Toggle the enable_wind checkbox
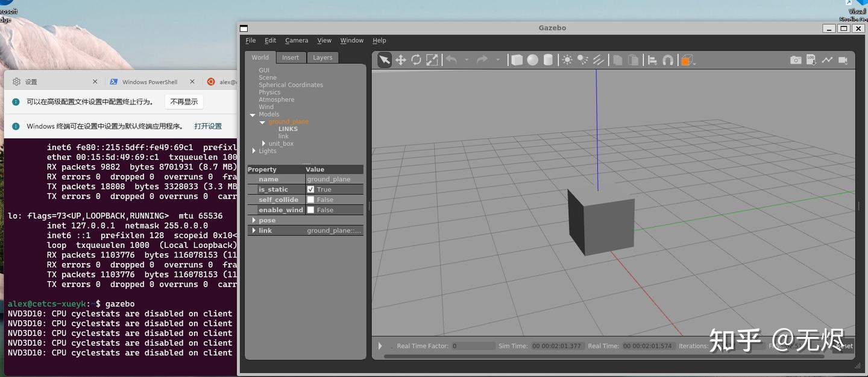The image size is (868, 377). pos(310,210)
